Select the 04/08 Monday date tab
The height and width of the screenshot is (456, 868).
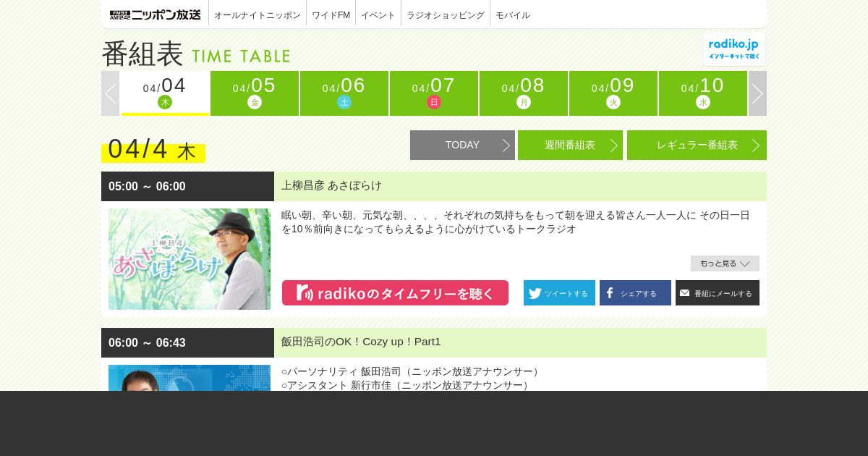coord(524,93)
